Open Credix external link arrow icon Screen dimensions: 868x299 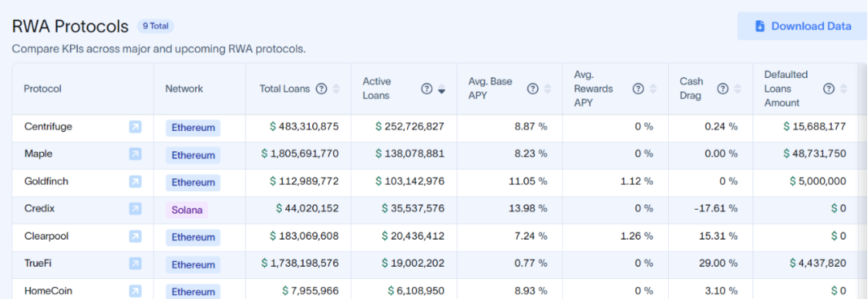135,209
